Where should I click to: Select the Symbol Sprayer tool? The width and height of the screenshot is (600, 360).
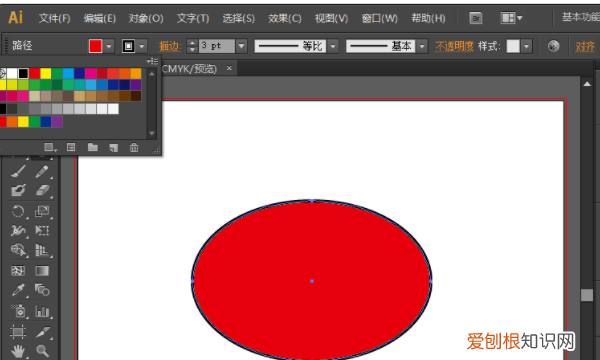(18, 311)
